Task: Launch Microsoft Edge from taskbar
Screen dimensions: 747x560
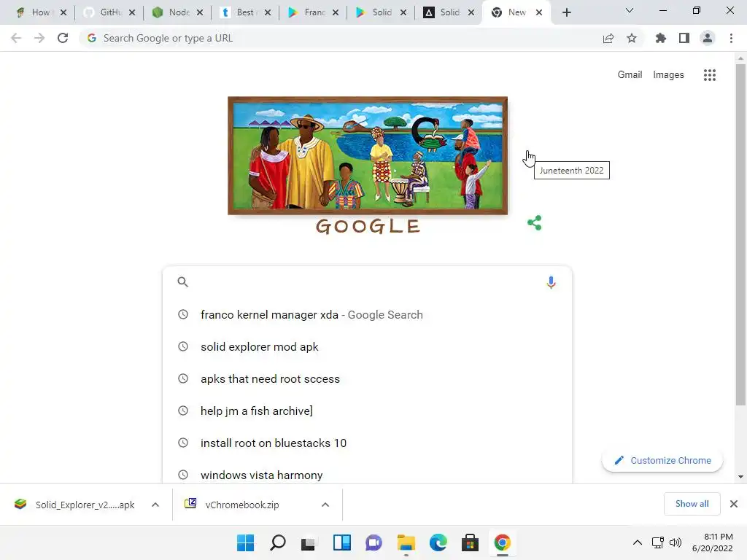Action: pos(438,542)
